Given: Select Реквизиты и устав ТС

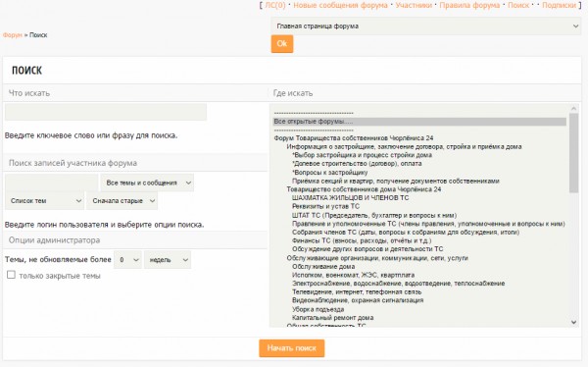Looking at the screenshot, I should coord(325,206).
